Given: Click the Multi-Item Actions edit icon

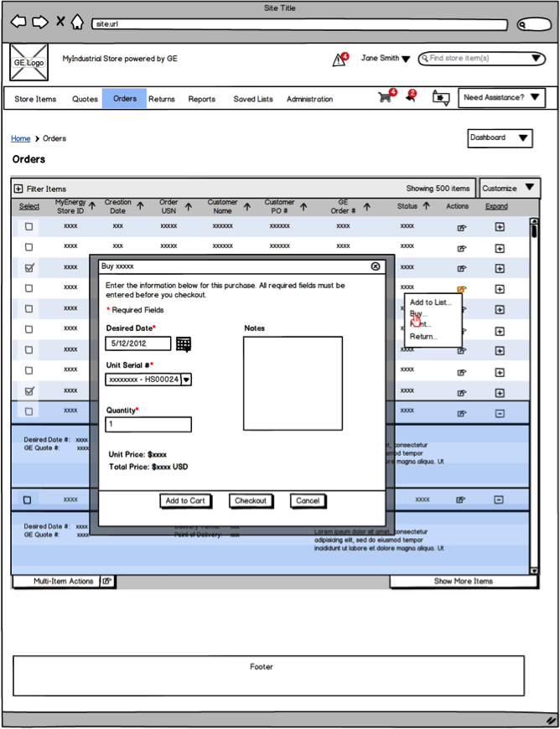Looking at the screenshot, I should click(107, 582).
